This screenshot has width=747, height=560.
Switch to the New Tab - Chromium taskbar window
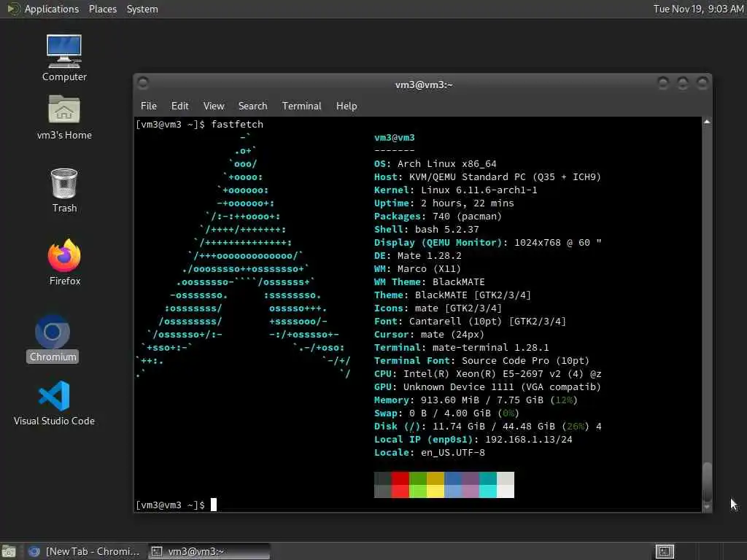pyautogui.click(x=85, y=551)
